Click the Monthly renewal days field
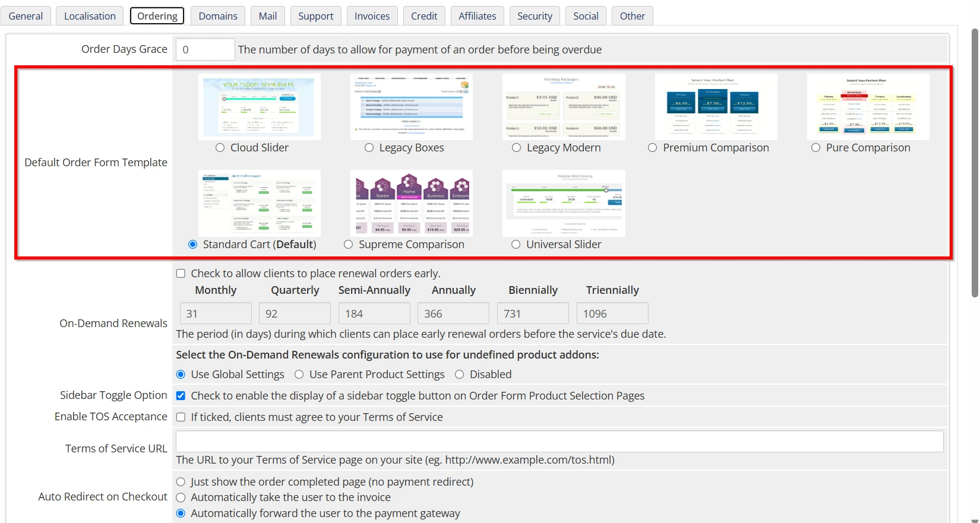 216,313
